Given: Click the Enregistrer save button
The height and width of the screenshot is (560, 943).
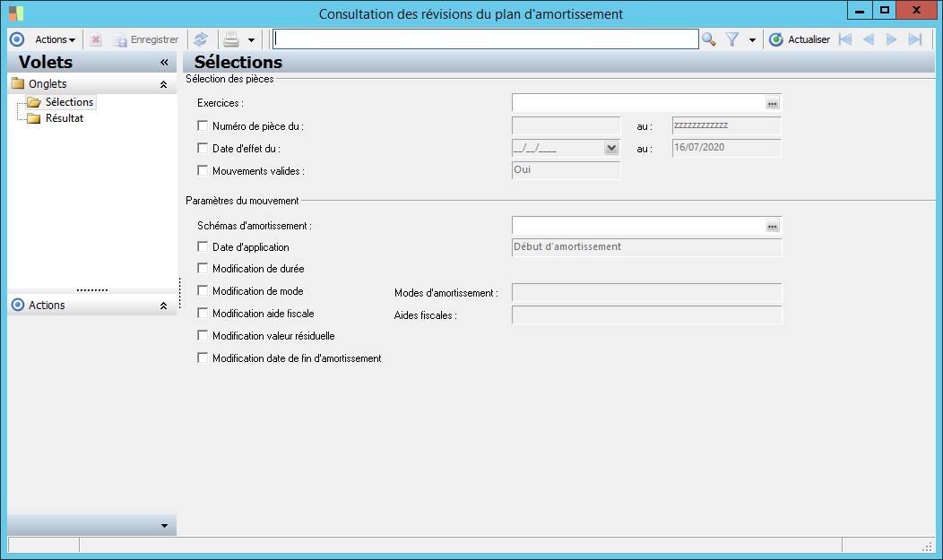Looking at the screenshot, I should (x=146, y=39).
